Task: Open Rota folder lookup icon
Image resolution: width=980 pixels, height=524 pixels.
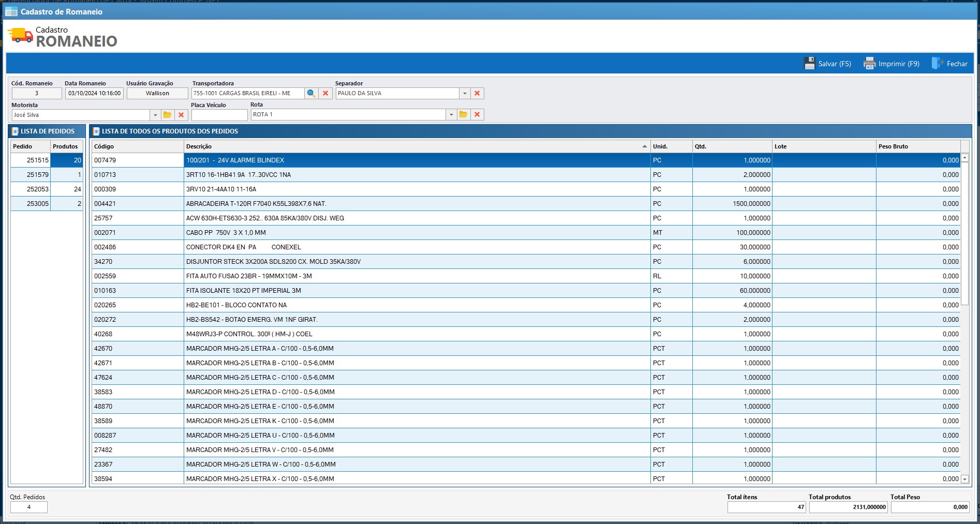Action: point(463,115)
